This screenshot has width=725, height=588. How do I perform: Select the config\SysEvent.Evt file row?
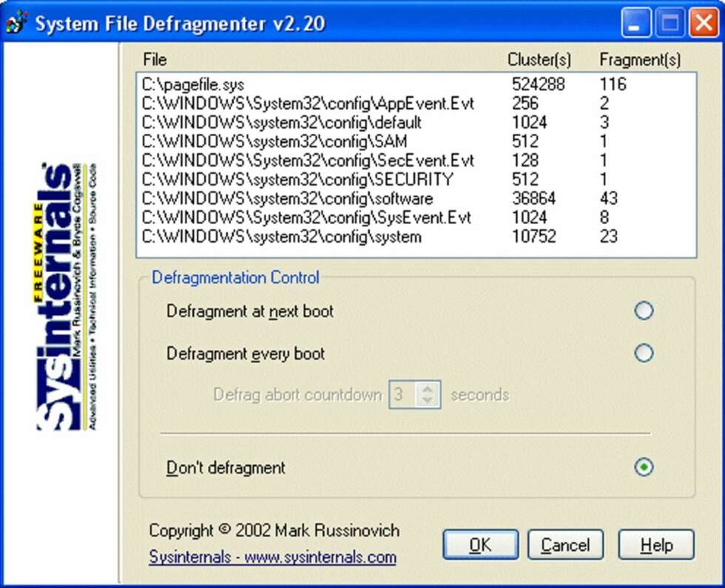pos(416,217)
